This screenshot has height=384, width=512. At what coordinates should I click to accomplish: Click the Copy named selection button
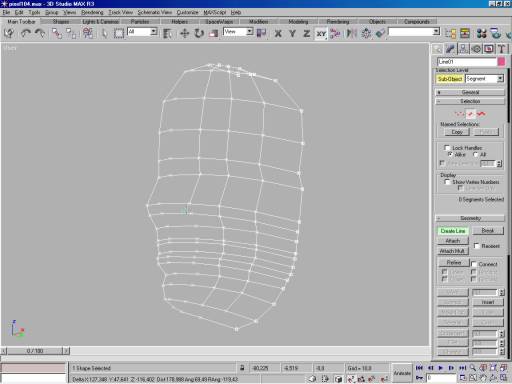coord(457,132)
